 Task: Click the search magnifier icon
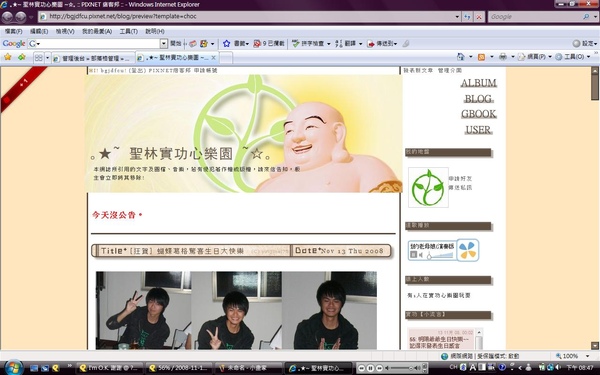(586, 17)
